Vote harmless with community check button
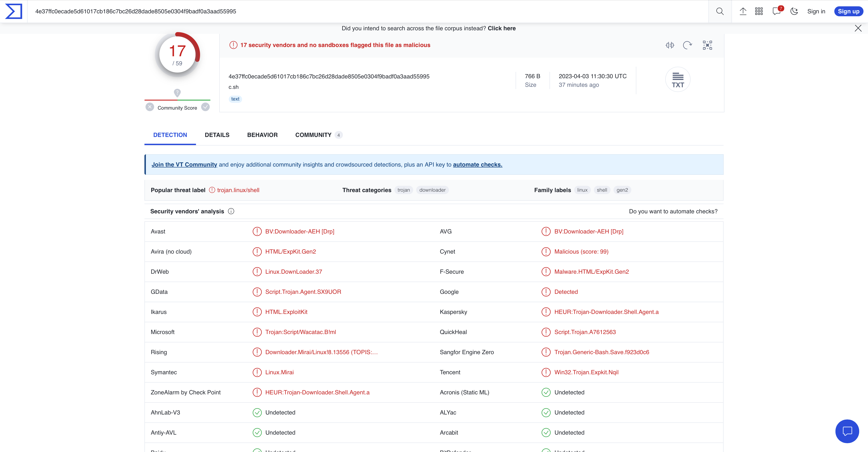868x452 pixels. [205, 107]
